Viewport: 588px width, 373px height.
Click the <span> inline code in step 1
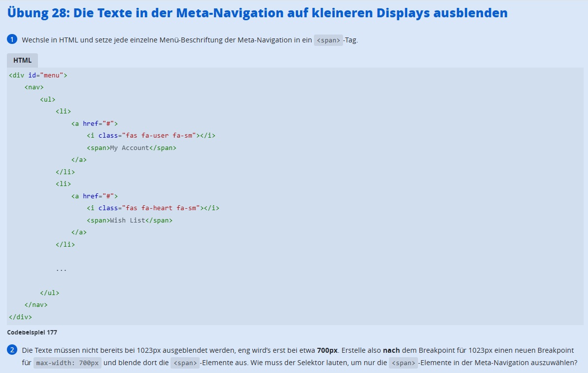328,40
